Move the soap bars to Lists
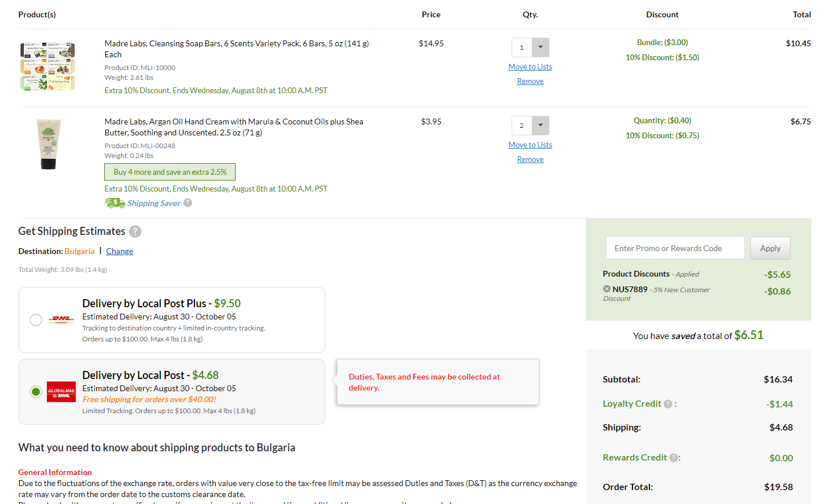 click(530, 67)
